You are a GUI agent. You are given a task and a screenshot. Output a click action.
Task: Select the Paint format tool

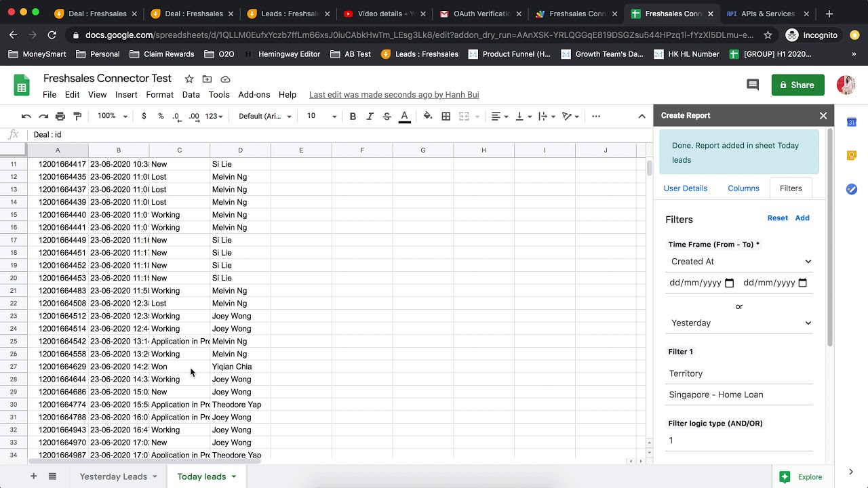pos(77,117)
